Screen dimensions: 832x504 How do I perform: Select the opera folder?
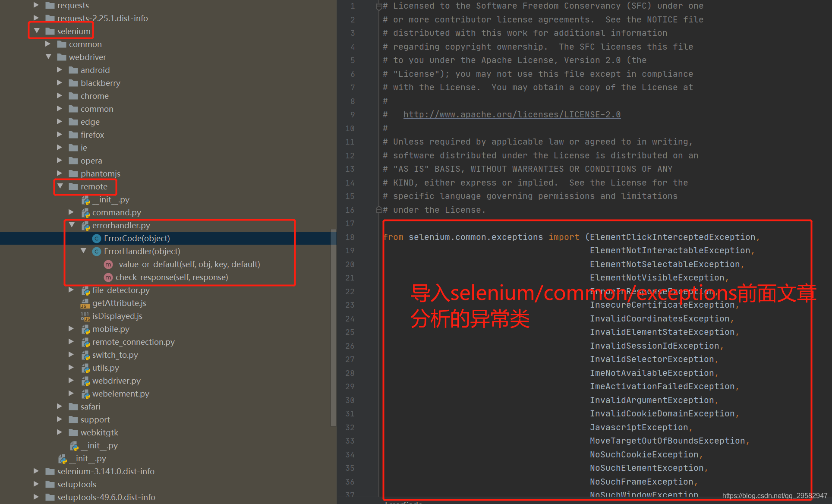point(91,161)
